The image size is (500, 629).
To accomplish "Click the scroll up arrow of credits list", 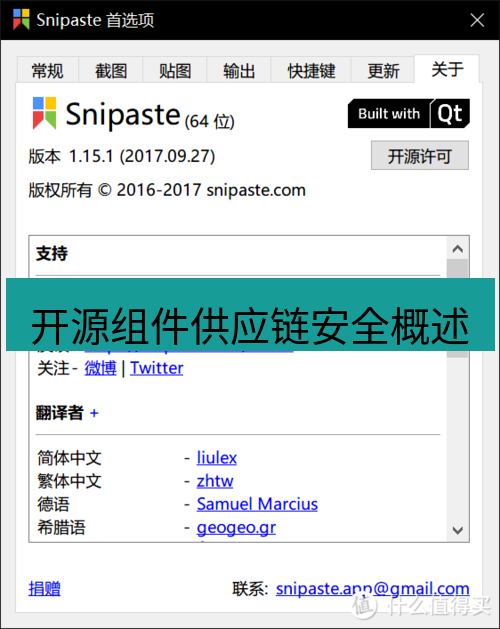I will pyautogui.click(x=458, y=249).
